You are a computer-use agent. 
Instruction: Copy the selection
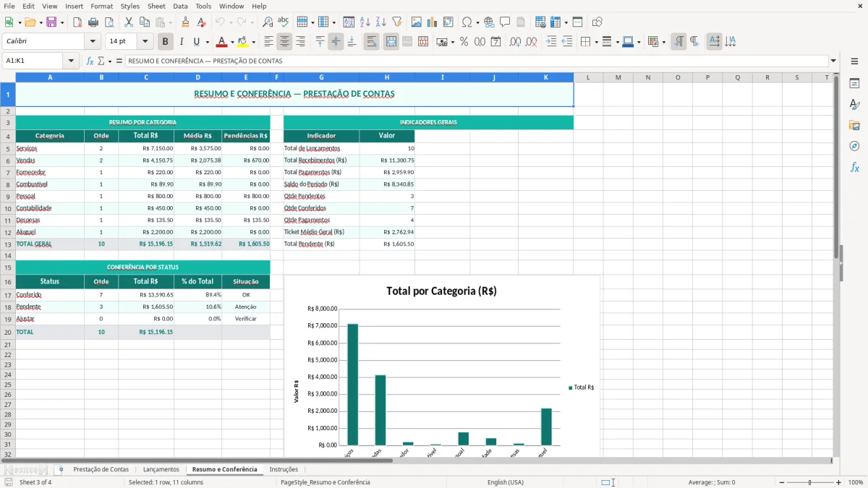pyautogui.click(x=145, y=22)
